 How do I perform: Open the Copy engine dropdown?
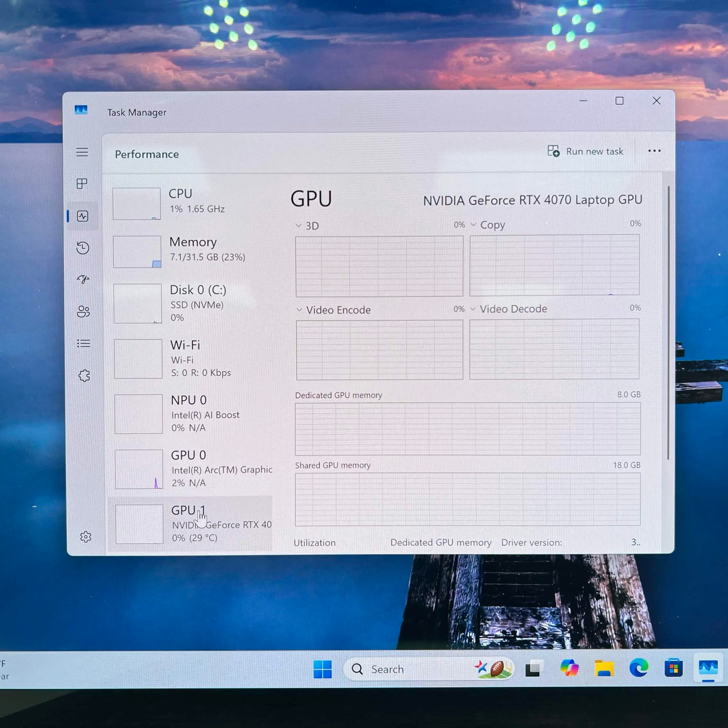coord(487,224)
